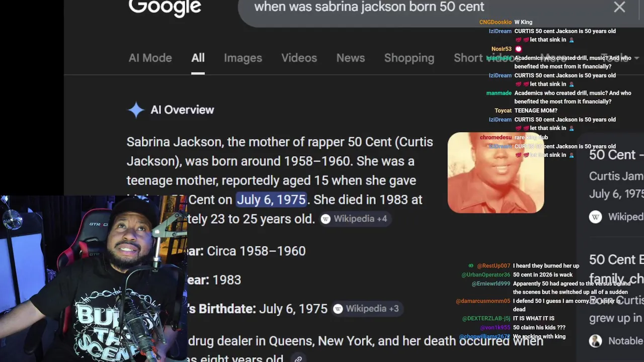
Task: Click the Wikipedia icon beside +4
Action: (x=326, y=219)
